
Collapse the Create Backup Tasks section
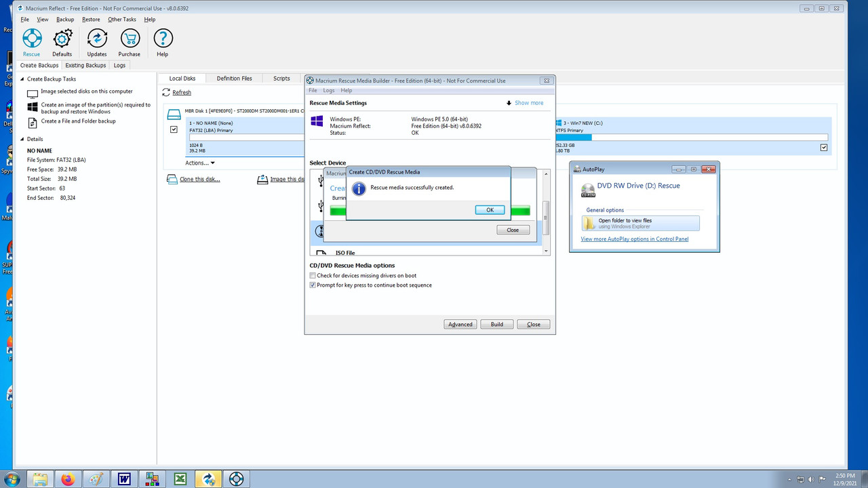point(22,79)
